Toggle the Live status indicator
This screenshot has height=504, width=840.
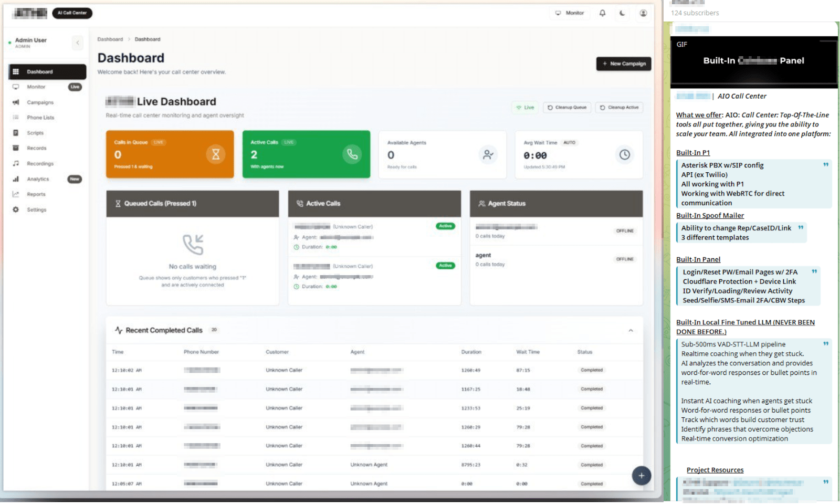click(x=525, y=108)
